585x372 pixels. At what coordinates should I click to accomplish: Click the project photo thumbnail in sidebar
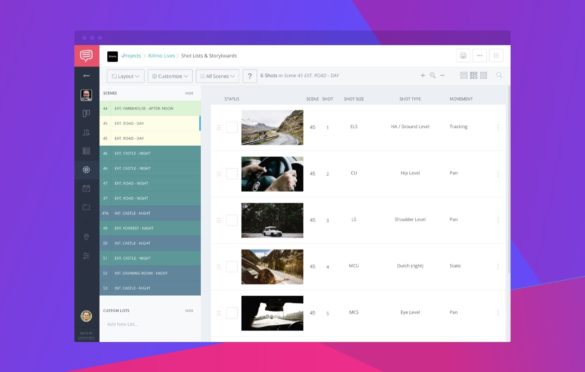(86, 95)
